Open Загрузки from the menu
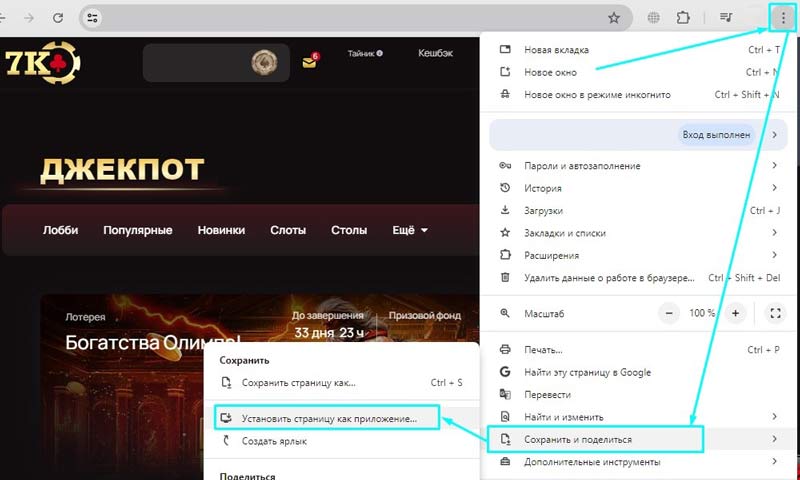The image size is (800, 480). (x=638, y=210)
